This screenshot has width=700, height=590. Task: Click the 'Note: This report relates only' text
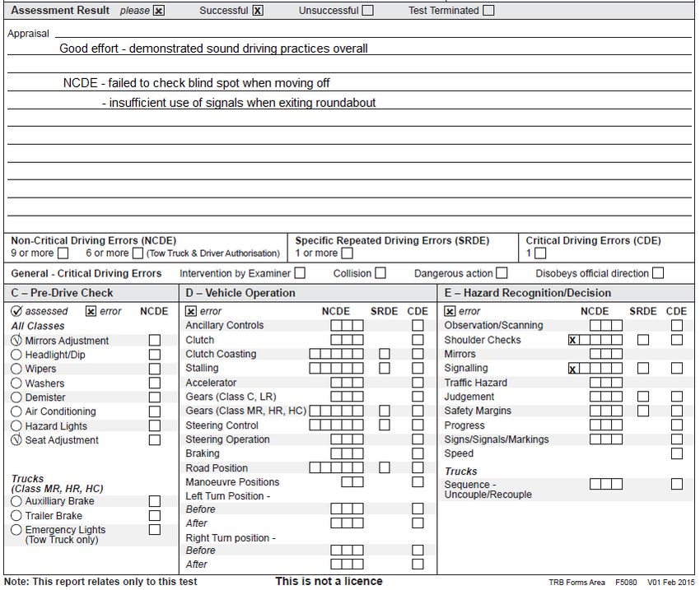coord(100,582)
